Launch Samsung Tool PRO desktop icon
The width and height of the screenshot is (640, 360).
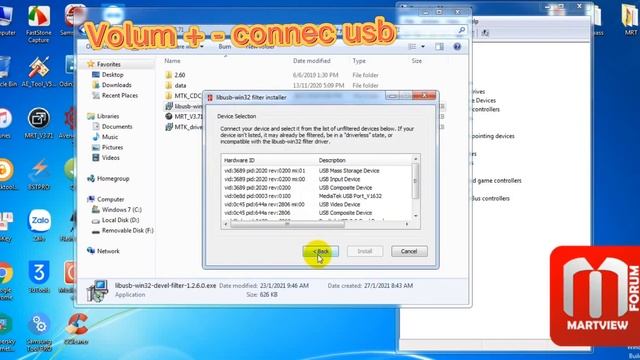39,332
